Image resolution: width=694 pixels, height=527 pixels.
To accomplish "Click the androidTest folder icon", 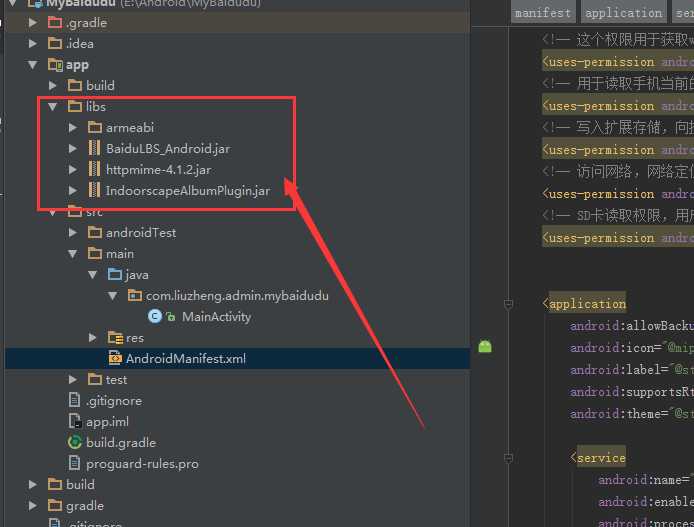I will click(x=95, y=232).
